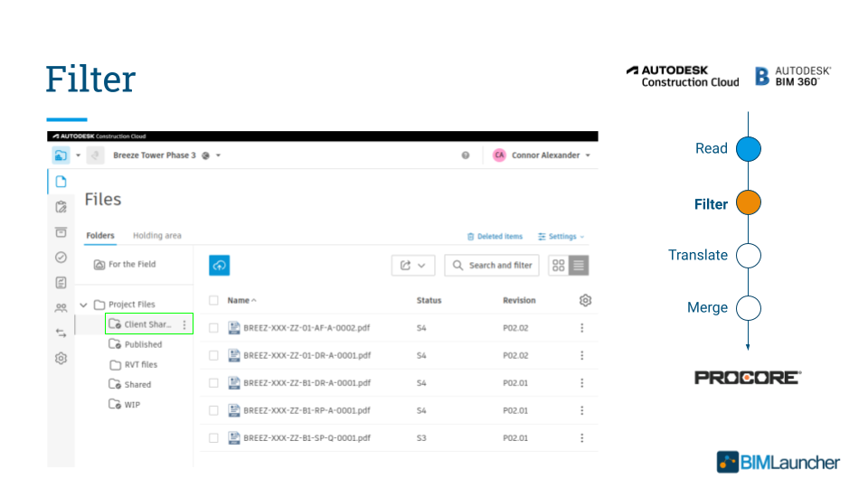Open file BREEZ-XXX-ZZ-01-DR-A-0001.pdf

[x=307, y=355]
